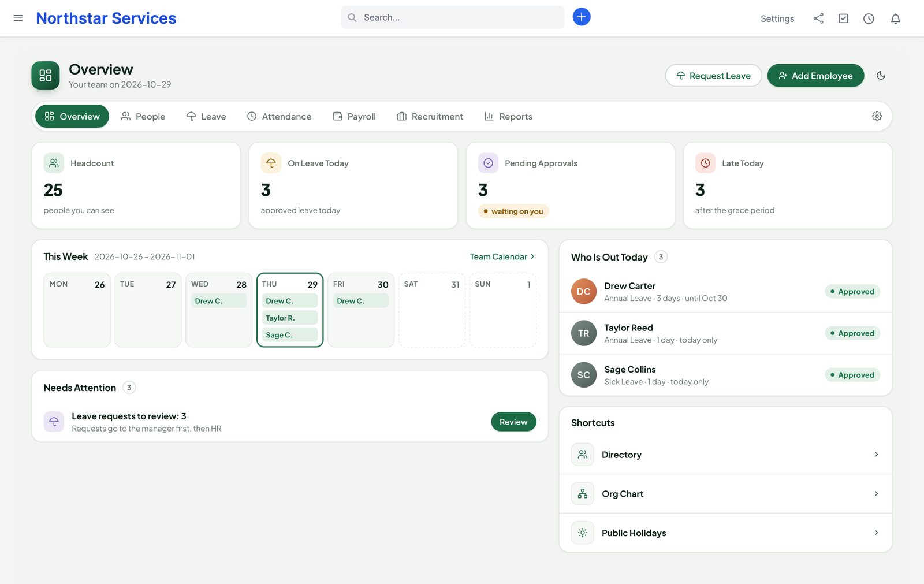This screenshot has width=924, height=584.
Task: Click the Late Today clock icon
Action: coord(705,163)
